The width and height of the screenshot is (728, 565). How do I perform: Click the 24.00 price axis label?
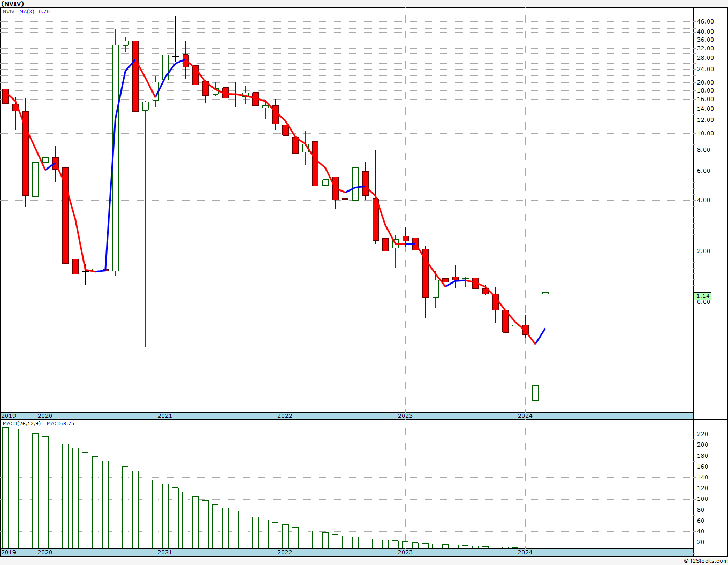pos(706,69)
